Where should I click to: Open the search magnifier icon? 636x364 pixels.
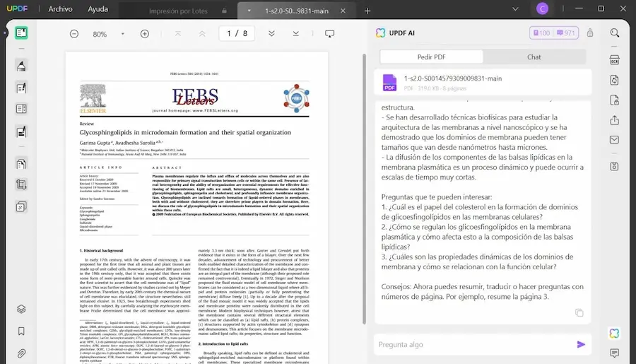[x=615, y=33]
